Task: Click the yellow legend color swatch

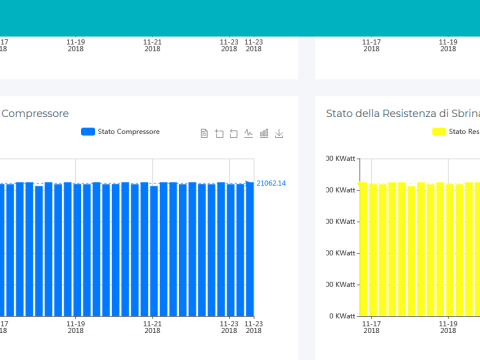Action: click(439, 132)
